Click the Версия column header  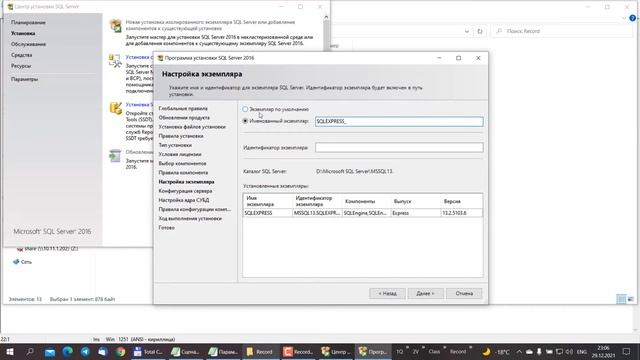click(x=462, y=201)
